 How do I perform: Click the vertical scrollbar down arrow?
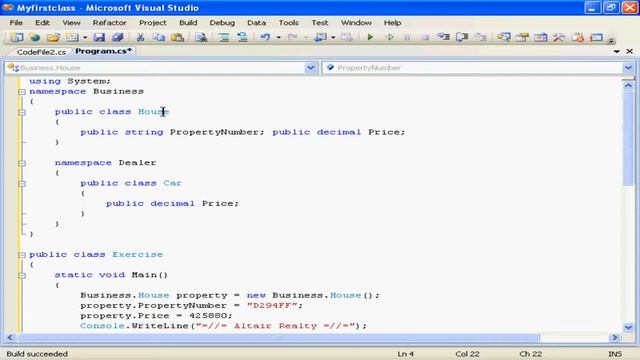tap(628, 327)
